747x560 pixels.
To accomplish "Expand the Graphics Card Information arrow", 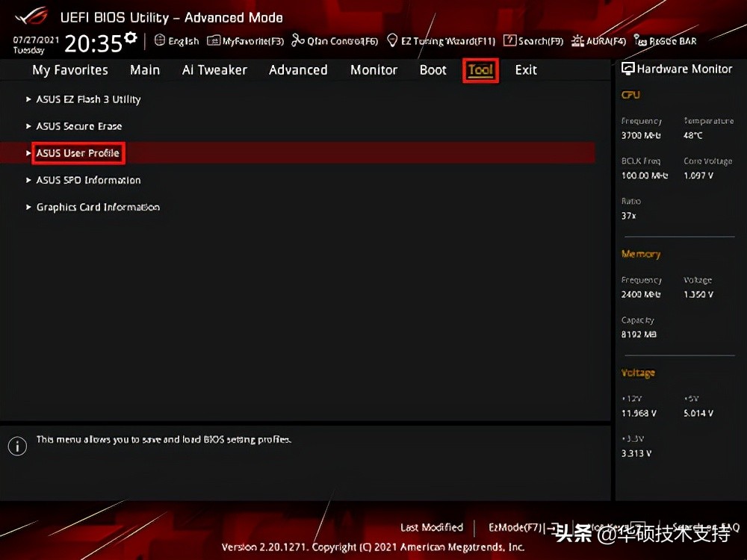I will (28, 207).
